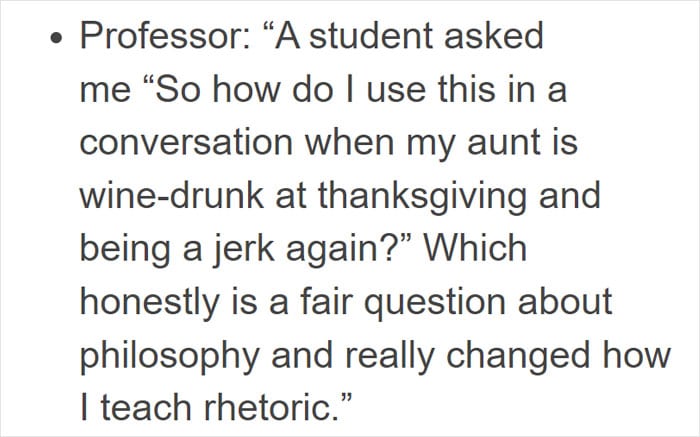
Task: Click the word "aunt"
Action: [x=504, y=142]
